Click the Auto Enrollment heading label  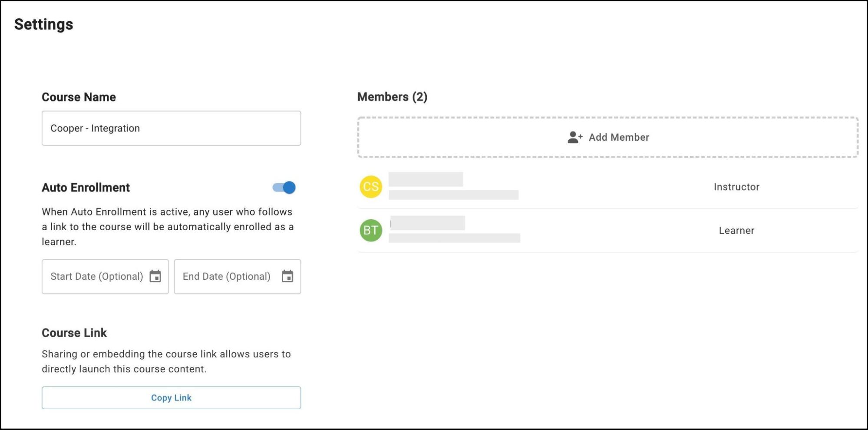[86, 188]
